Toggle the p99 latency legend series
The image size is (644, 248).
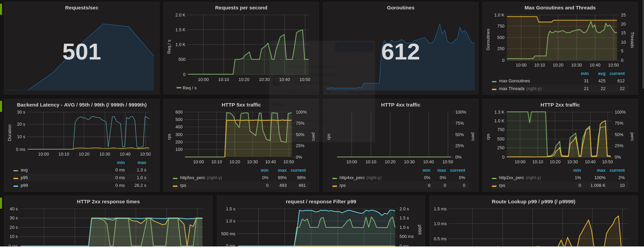24,185
